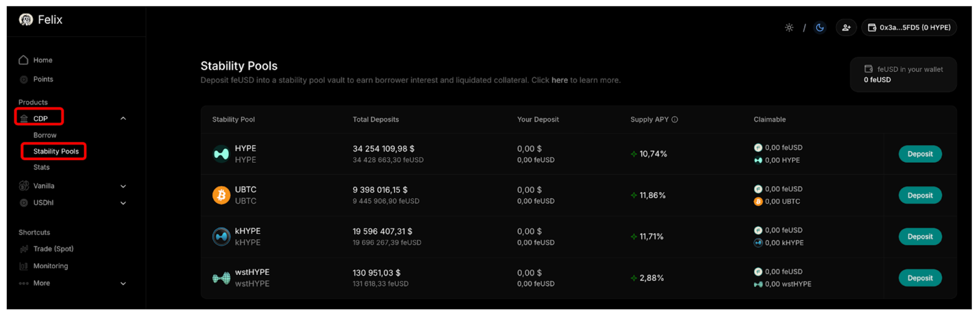
Task: Click the 'here' learn more link
Action: click(559, 80)
